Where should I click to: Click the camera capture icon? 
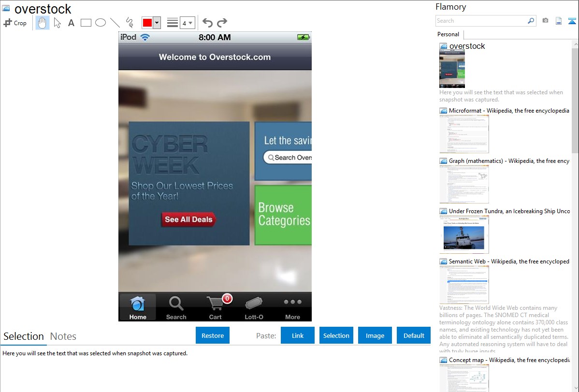pos(545,21)
